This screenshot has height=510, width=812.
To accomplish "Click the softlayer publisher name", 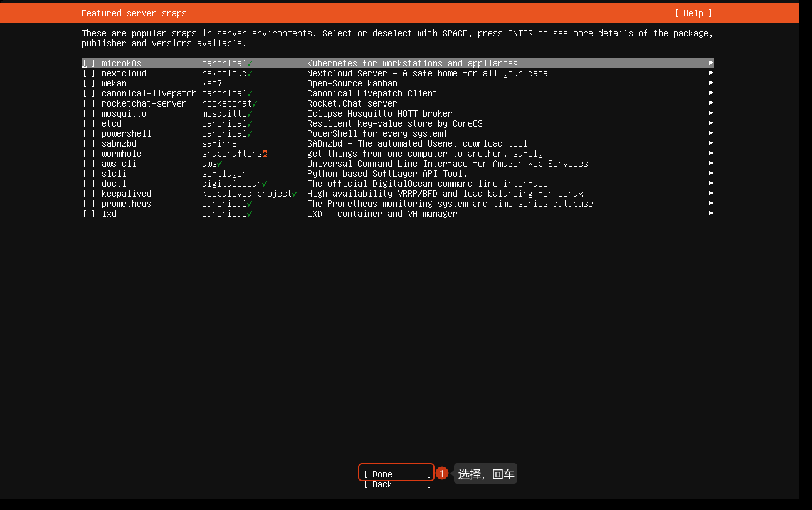I will pos(224,174).
